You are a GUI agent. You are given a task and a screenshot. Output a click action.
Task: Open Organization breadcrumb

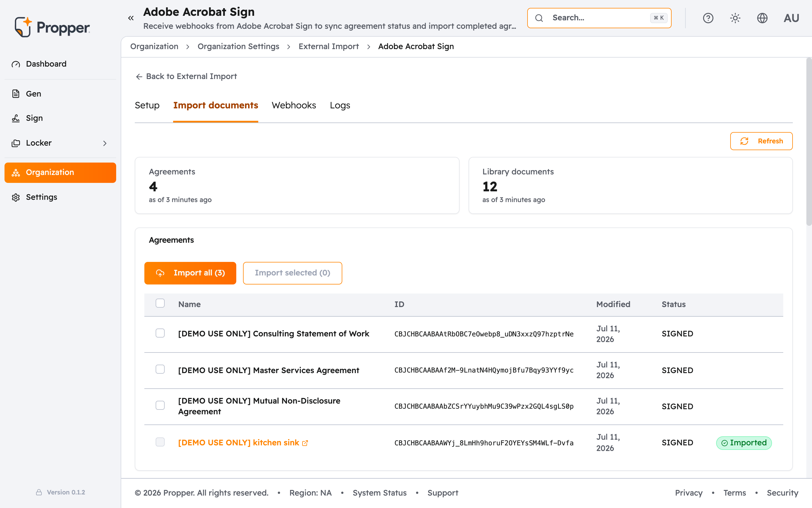click(154, 46)
